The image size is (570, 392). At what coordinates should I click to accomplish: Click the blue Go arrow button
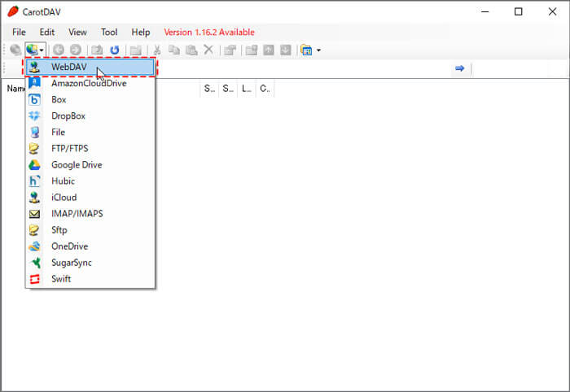coord(460,68)
